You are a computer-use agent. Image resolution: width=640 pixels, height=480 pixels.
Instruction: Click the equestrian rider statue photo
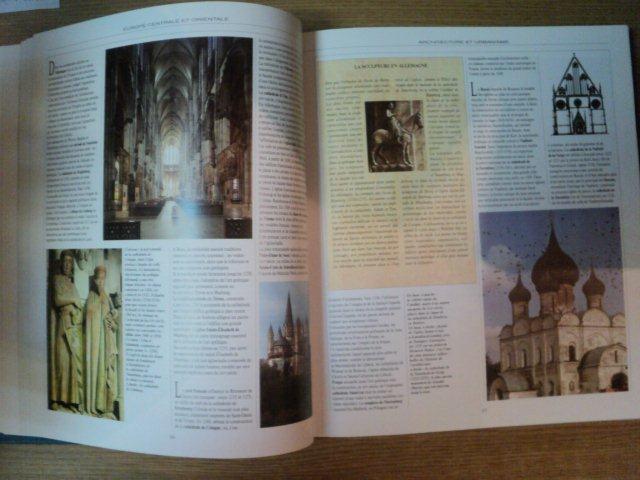[394, 136]
